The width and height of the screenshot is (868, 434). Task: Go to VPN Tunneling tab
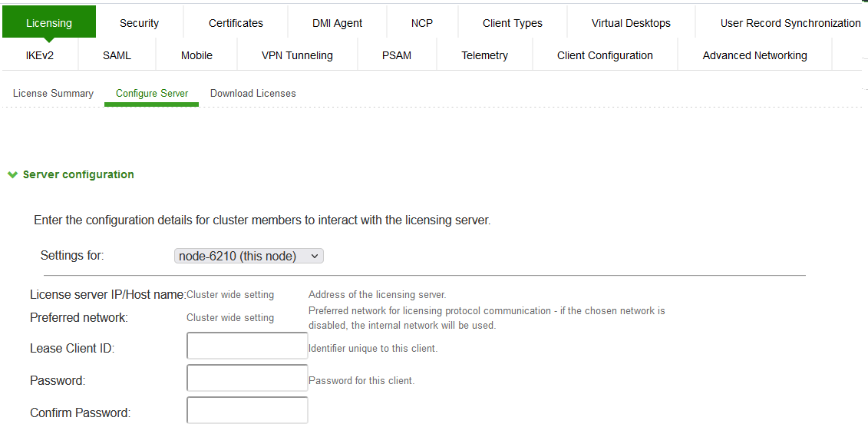pos(297,55)
